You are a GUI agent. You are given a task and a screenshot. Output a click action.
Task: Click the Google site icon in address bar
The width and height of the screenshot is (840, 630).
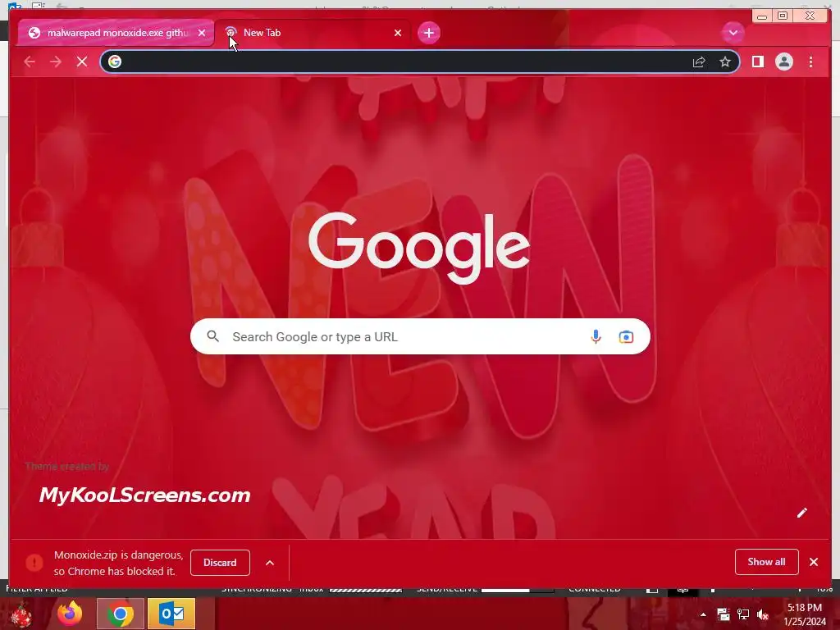pos(115,62)
